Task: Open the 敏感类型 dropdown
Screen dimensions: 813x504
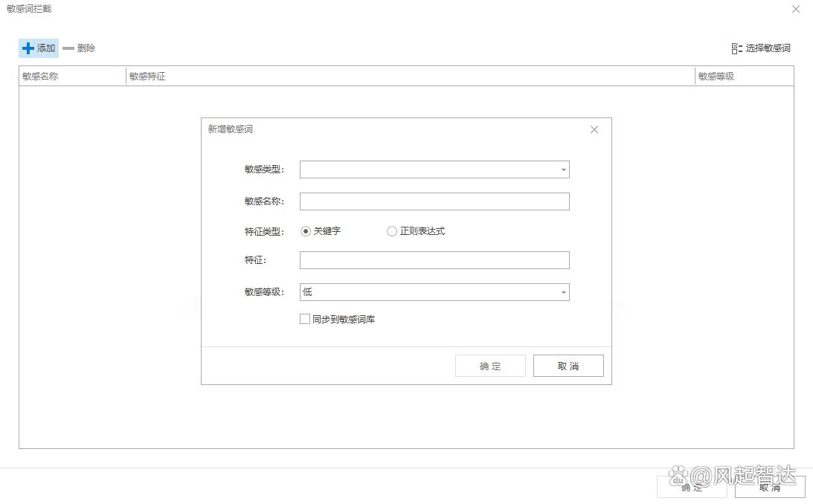Action: click(x=434, y=169)
